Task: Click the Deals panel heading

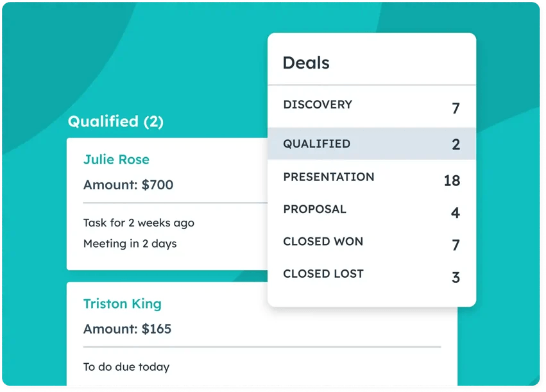Action: [306, 63]
